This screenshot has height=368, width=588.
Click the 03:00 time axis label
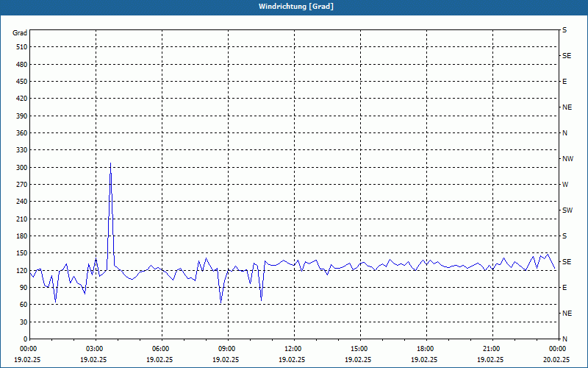[x=96, y=349]
